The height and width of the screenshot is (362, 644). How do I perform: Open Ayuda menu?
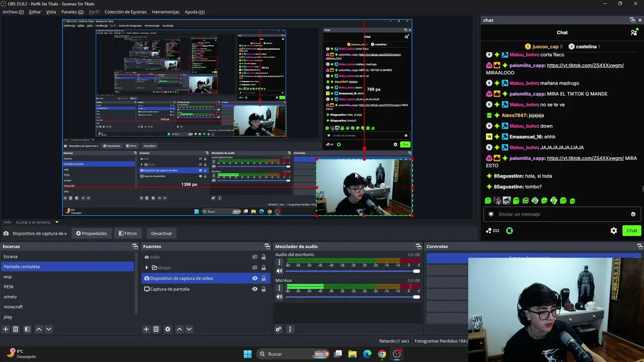tap(194, 12)
